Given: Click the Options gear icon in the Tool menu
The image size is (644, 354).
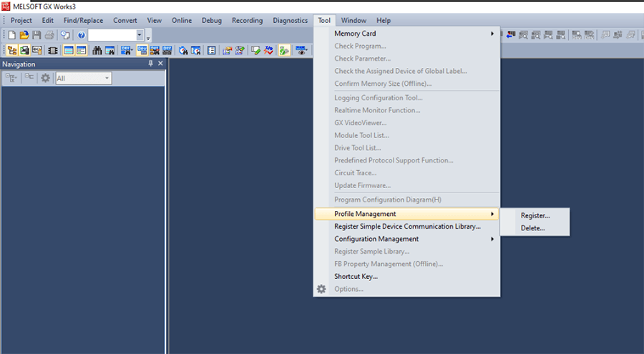Looking at the screenshot, I should click(321, 289).
